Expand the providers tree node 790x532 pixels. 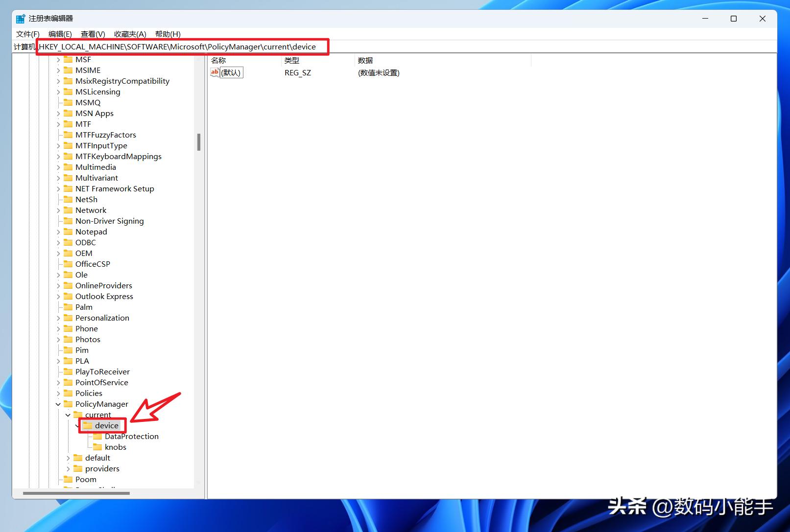(x=68, y=468)
